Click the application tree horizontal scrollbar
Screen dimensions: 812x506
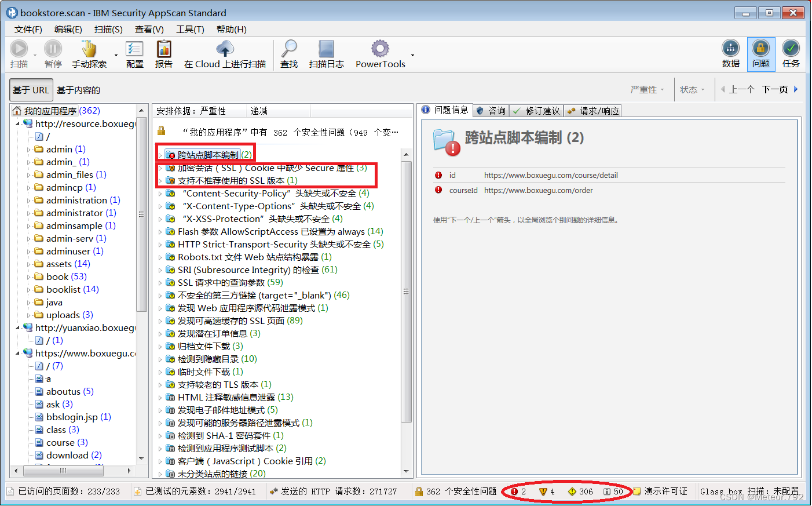coord(63,471)
